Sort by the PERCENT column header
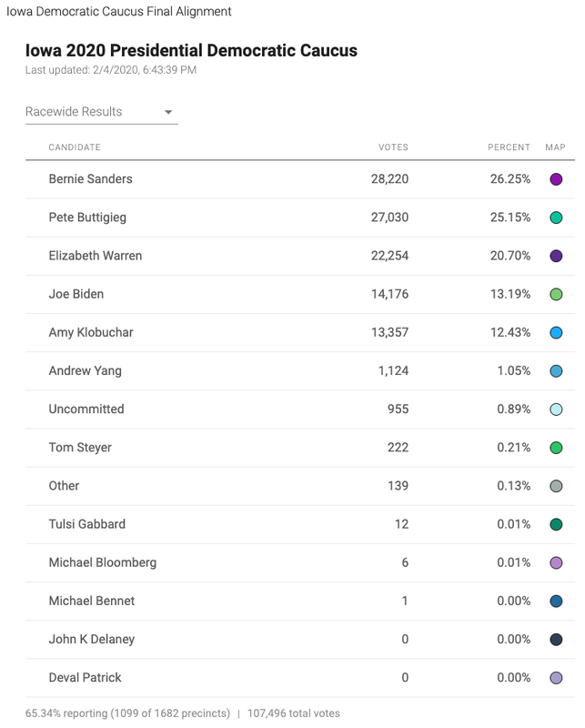The image size is (585, 728). (x=509, y=147)
